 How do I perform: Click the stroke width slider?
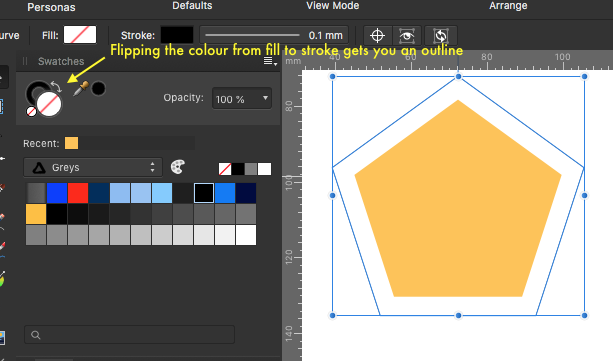click(x=252, y=35)
